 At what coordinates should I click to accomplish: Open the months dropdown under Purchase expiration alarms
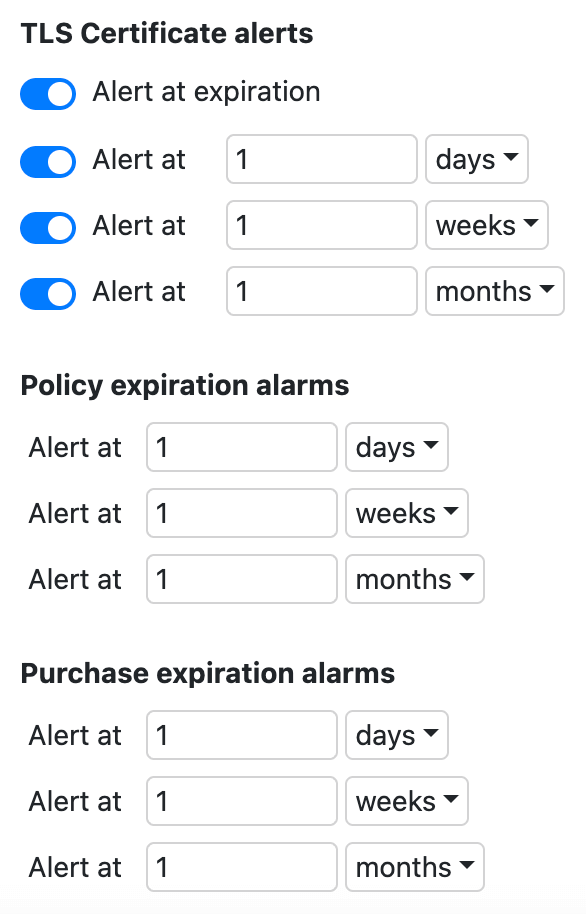[x=415, y=867]
